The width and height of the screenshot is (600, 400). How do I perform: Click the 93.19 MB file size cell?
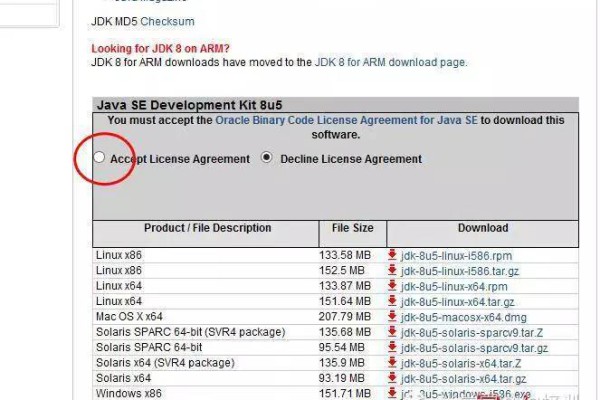tap(342, 378)
